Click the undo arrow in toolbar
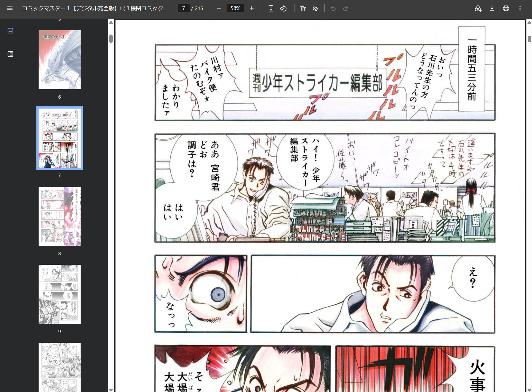This screenshot has width=532, height=392. point(333,8)
